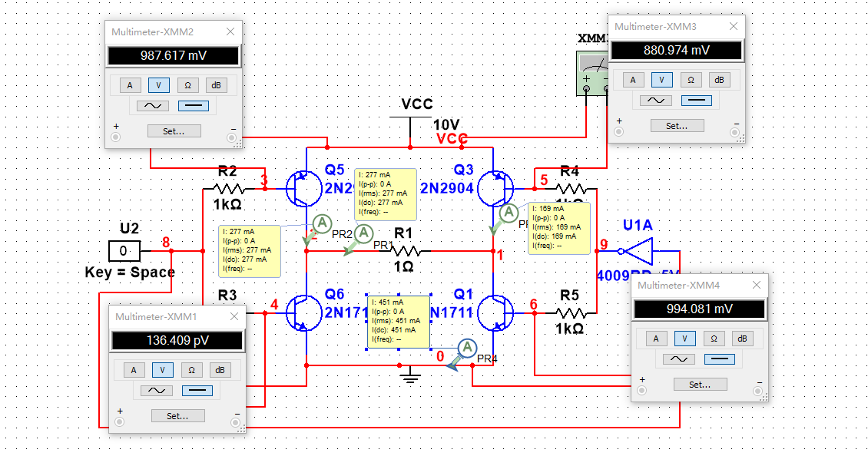The width and height of the screenshot is (868, 456).
Task: Choose DC mode in Multimeter-XMM1
Action: [x=197, y=391]
